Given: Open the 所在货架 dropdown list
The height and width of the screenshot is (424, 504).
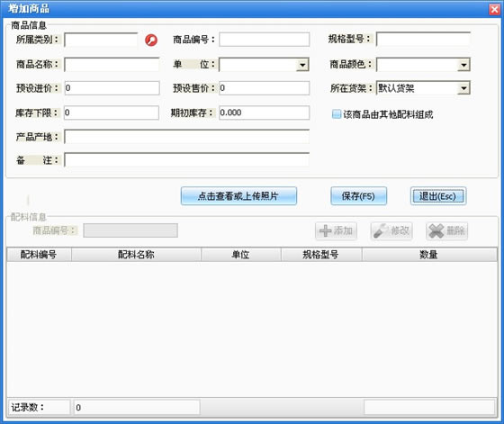Looking at the screenshot, I should tap(463, 88).
